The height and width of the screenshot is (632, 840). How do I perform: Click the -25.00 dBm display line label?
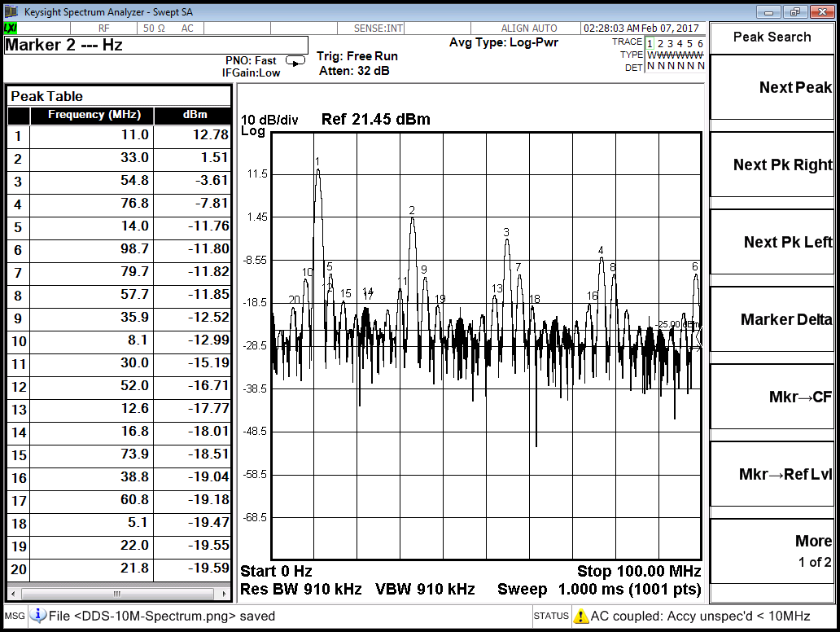point(677,324)
